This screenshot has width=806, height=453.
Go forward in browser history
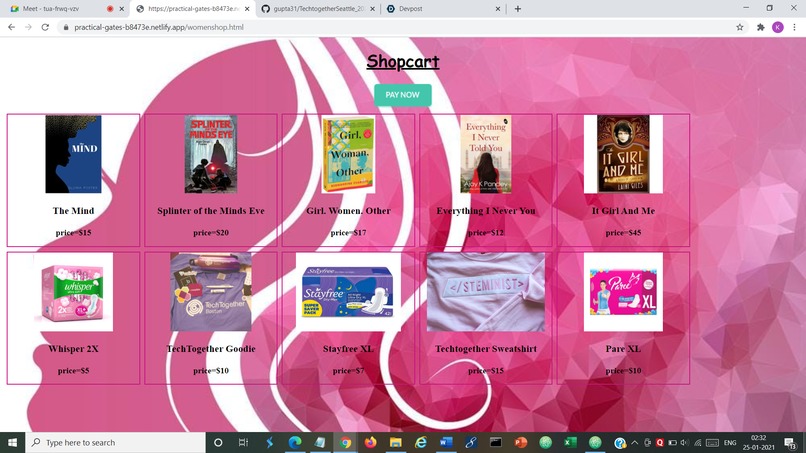pyautogui.click(x=28, y=27)
